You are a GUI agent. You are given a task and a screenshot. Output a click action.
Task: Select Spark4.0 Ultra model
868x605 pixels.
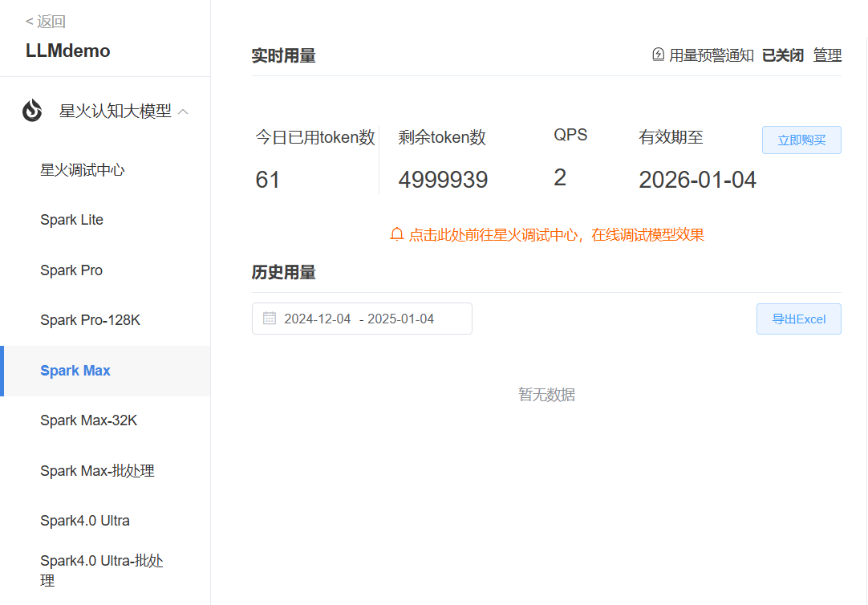pyautogui.click(x=85, y=520)
